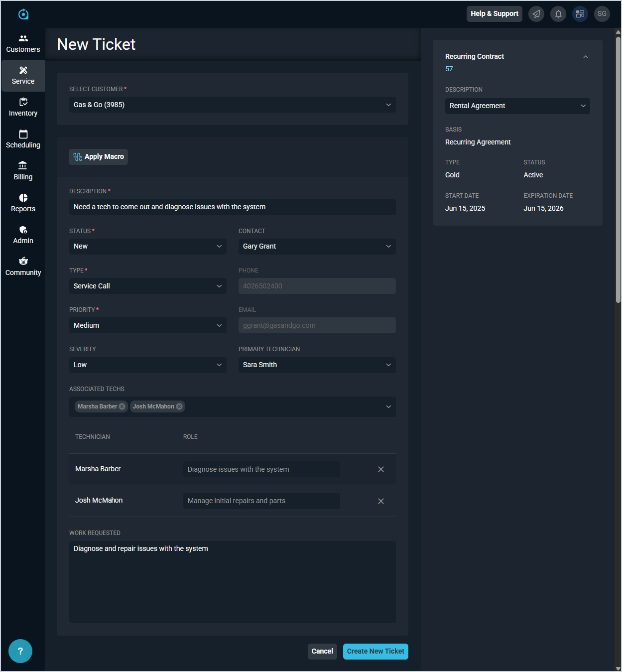Click Create New Ticket button
This screenshot has width=622, height=672.
pos(375,651)
